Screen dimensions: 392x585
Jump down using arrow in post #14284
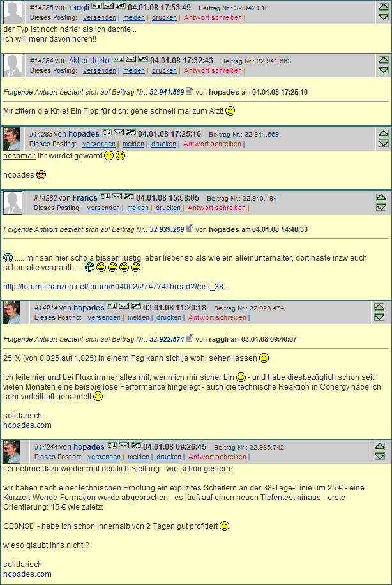coord(384,70)
